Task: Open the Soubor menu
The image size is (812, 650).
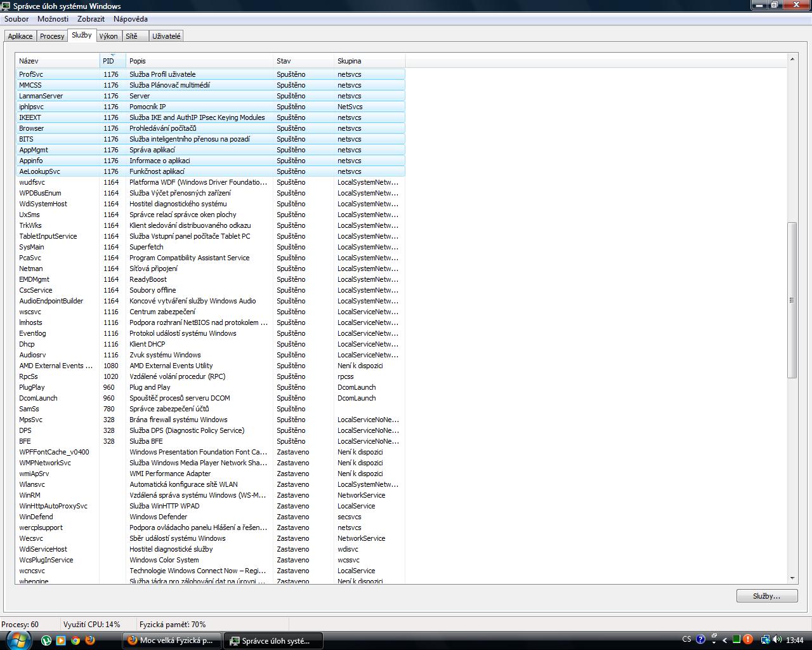Action: pyautogui.click(x=16, y=19)
